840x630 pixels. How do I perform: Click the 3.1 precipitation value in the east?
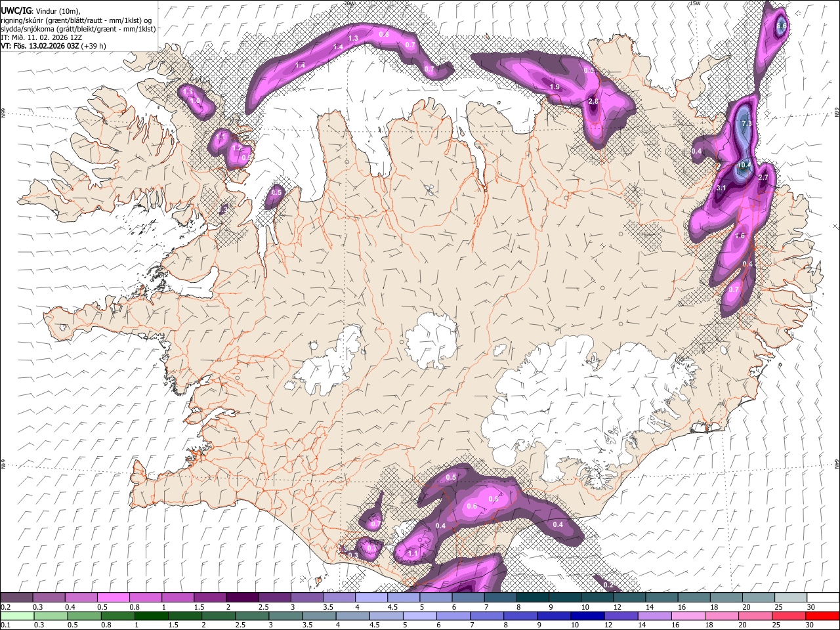721,188
